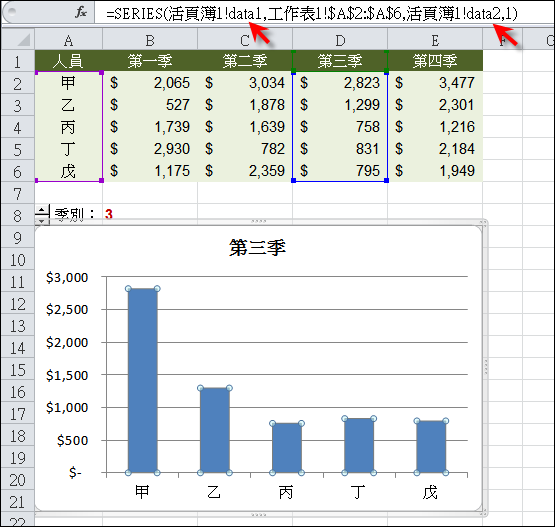Click the 第四季 header cell
The image size is (555, 527).
point(435,61)
